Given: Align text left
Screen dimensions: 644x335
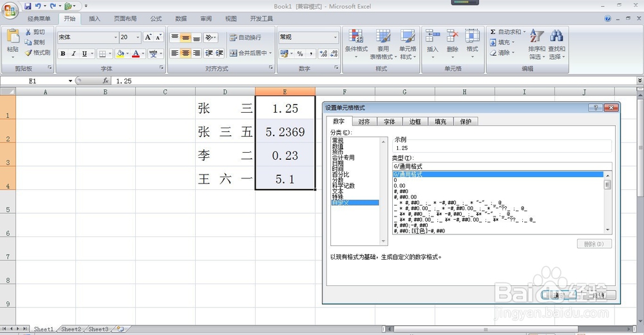Looking at the screenshot, I should (x=175, y=53).
